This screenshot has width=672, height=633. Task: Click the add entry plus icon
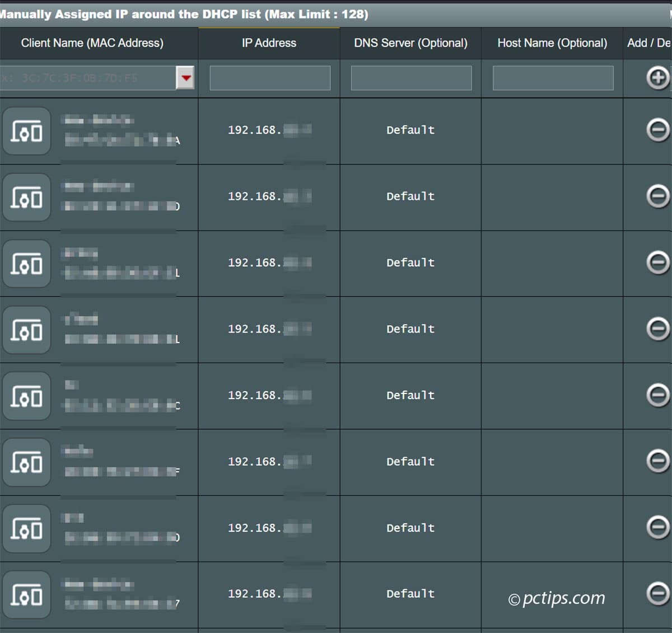(x=658, y=78)
